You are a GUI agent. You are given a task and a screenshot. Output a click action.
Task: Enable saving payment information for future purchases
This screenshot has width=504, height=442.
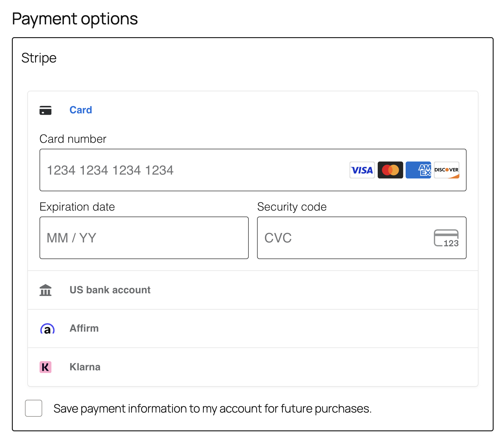click(33, 408)
